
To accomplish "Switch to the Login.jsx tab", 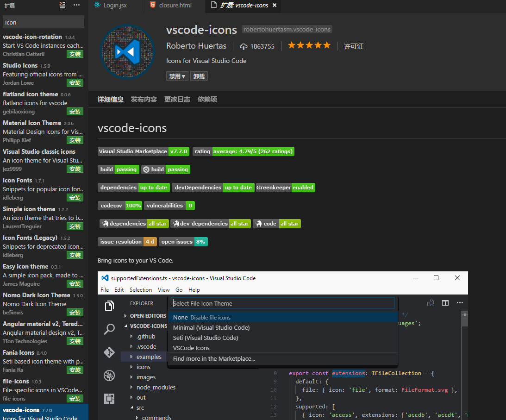I will pyautogui.click(x=115, y=5).
